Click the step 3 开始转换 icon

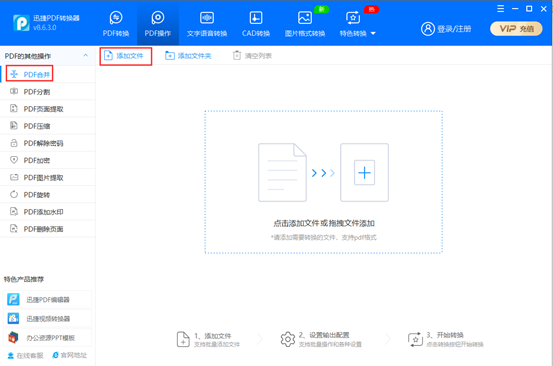(x=415, y=340)
